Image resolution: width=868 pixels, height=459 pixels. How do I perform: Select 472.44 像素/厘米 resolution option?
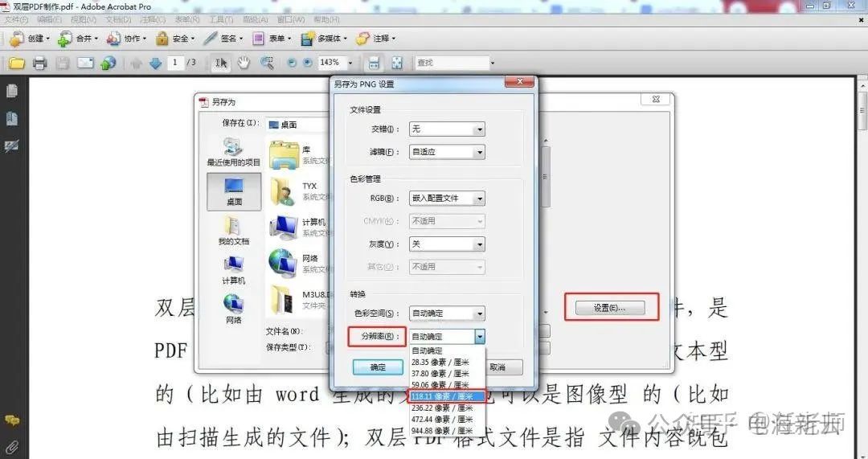(447, 419)
